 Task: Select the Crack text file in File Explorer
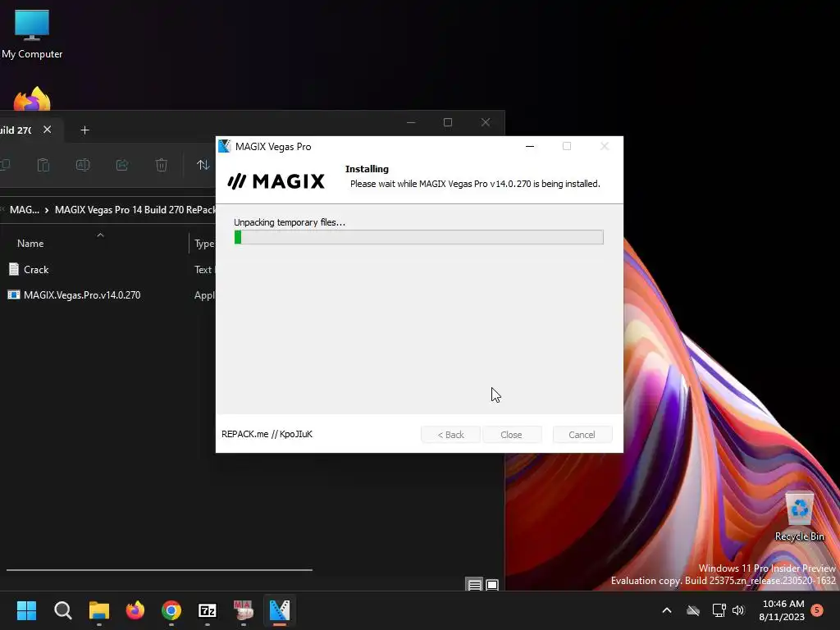36,269
